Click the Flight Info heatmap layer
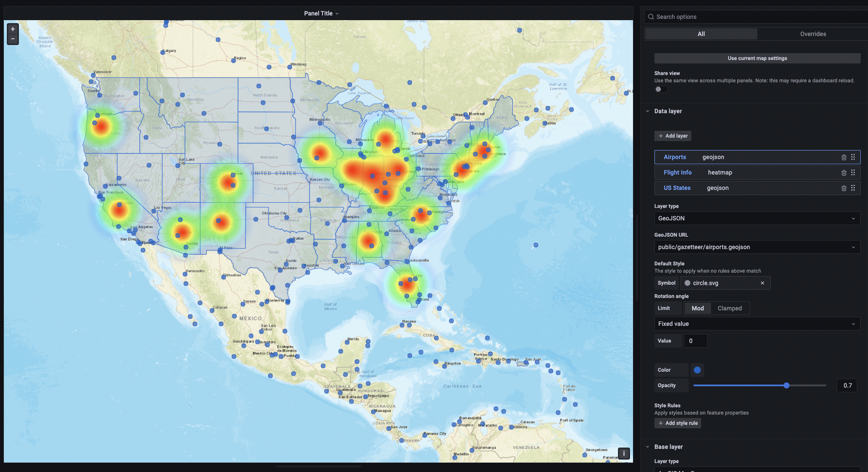 (677, 172)
